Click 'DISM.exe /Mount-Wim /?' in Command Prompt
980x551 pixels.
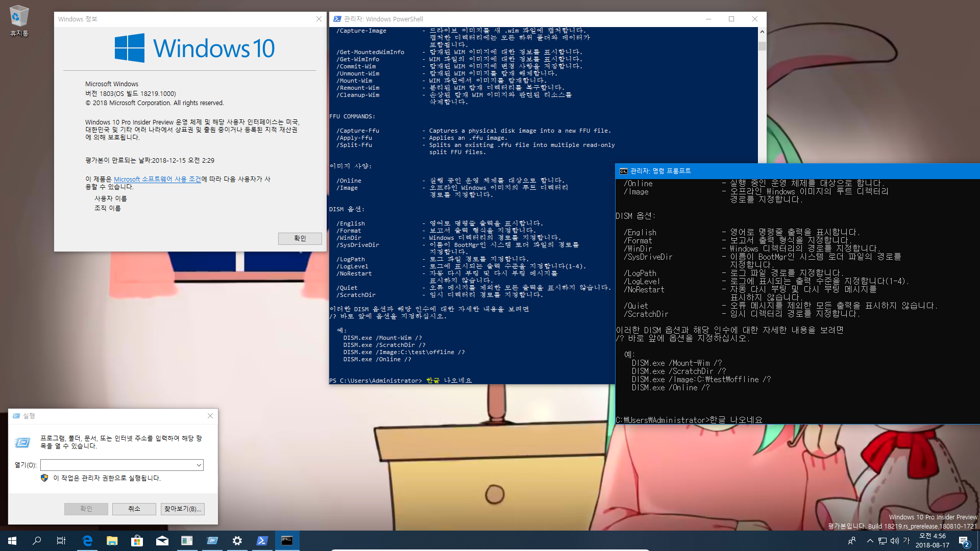677,363
